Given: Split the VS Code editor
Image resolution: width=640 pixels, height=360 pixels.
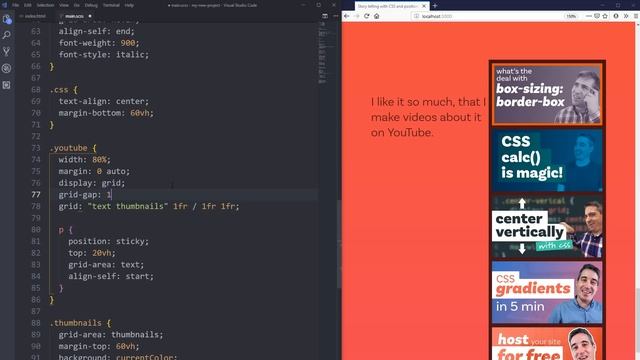Looking at the screenshot, I should [x=325, y=16].
